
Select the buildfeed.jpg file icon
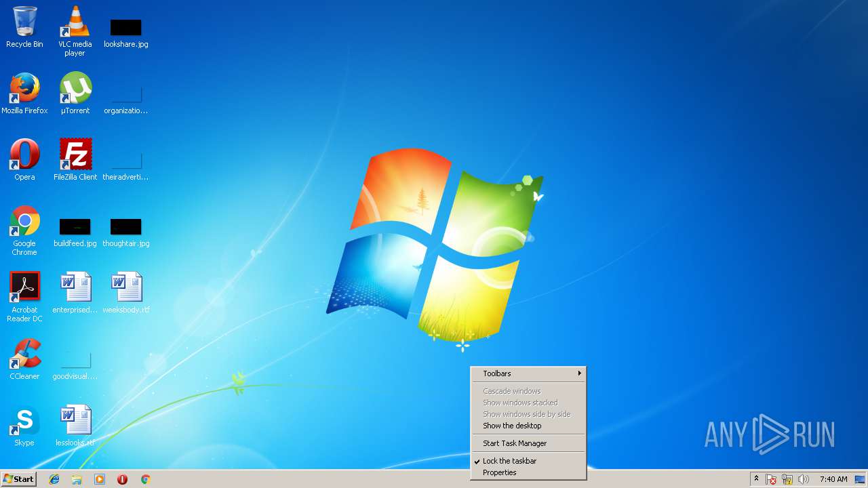point(75,232)
